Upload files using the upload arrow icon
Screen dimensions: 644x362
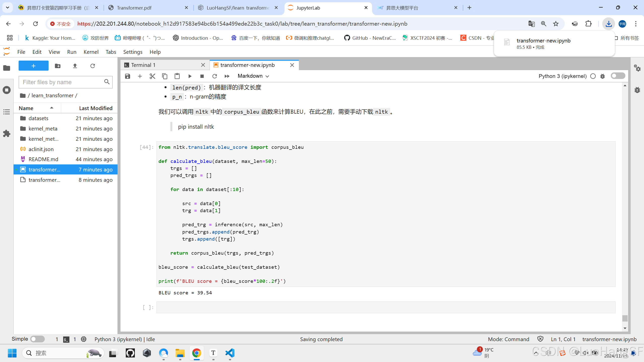pos(75,66)
